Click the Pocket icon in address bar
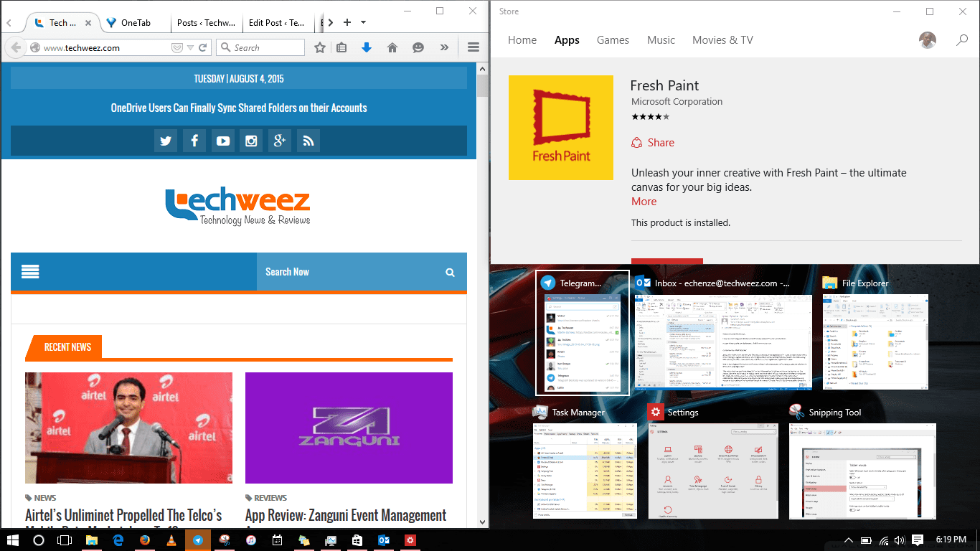Image resolution: width=980 pixels, height=551 pixels. click(176, 48)
